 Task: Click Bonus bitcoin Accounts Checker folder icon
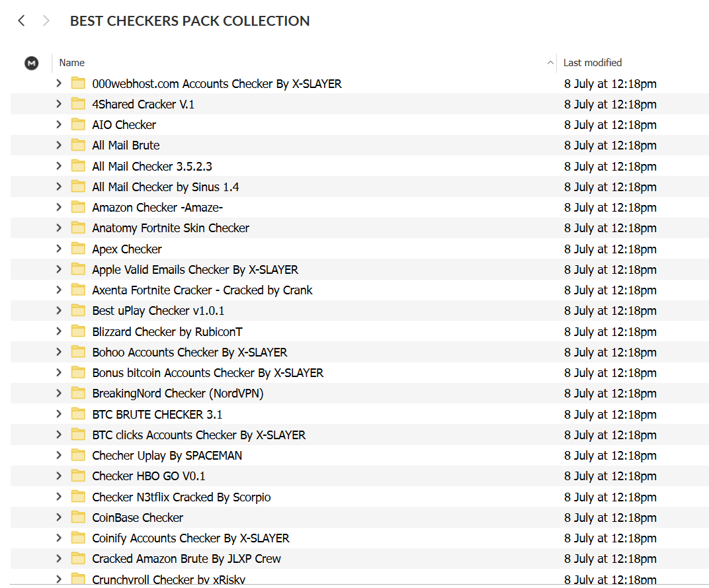[78, 372]
